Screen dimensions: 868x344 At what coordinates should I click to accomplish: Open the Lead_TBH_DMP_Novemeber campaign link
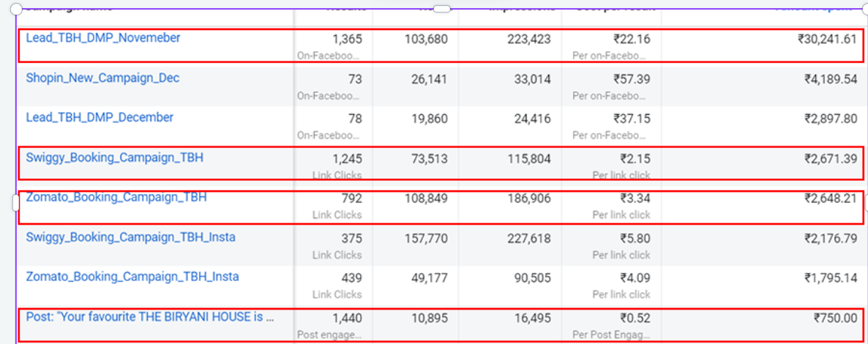click(103, 38)
